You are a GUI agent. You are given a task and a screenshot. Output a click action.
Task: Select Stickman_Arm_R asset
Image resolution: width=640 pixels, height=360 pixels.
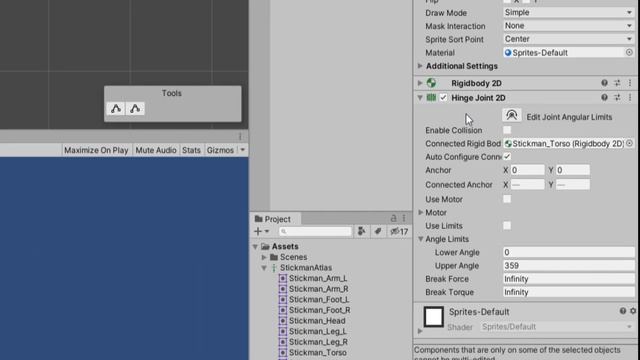(x=318, y=289)
